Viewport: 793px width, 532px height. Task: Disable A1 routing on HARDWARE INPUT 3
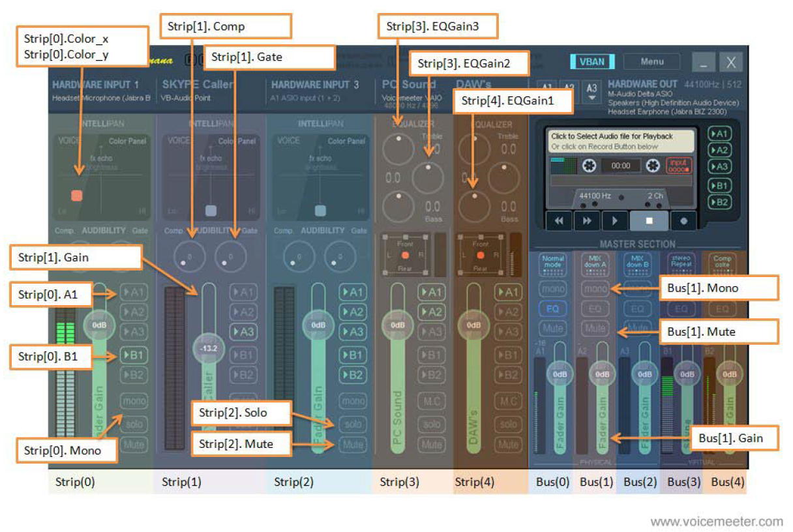(x=353, y=293)
